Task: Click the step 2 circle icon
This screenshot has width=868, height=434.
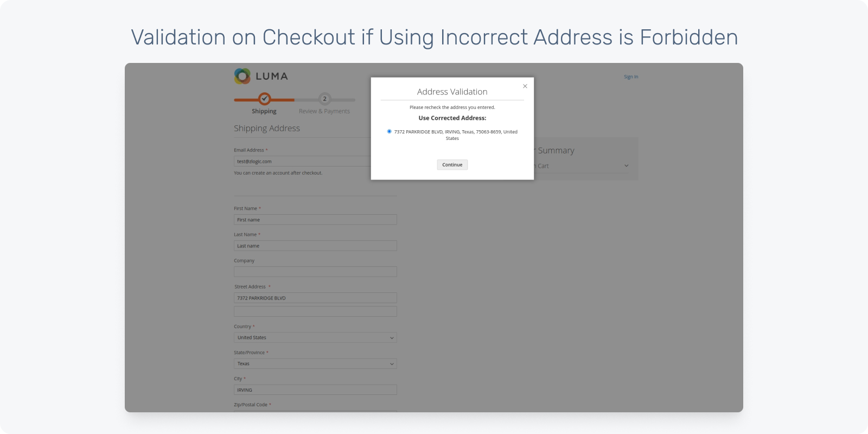Action: (x=324, y=99)
